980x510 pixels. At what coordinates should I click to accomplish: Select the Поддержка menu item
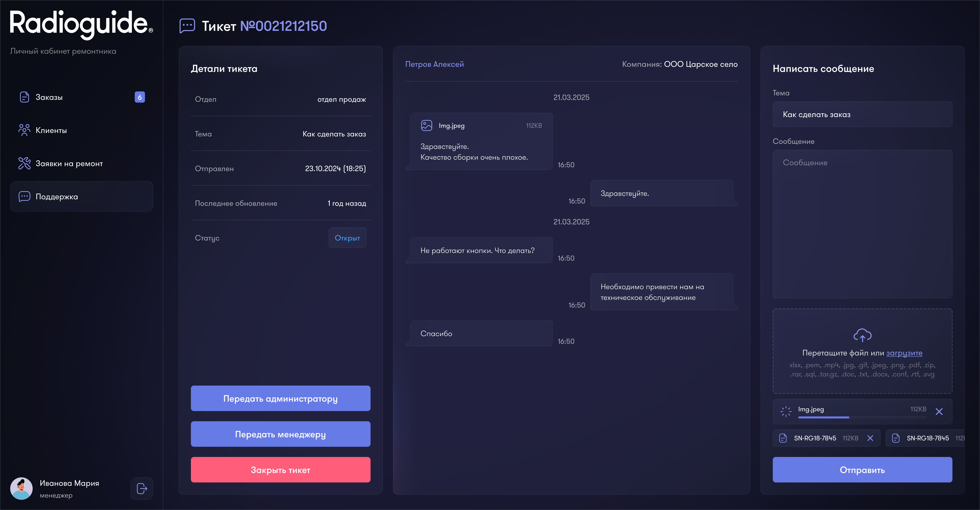click(81, 197)
